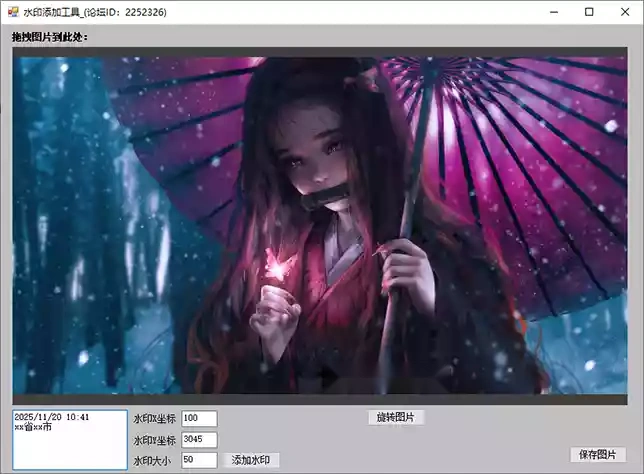
Task: Click the app icon in the title bar
Action: tap(11, 11)
